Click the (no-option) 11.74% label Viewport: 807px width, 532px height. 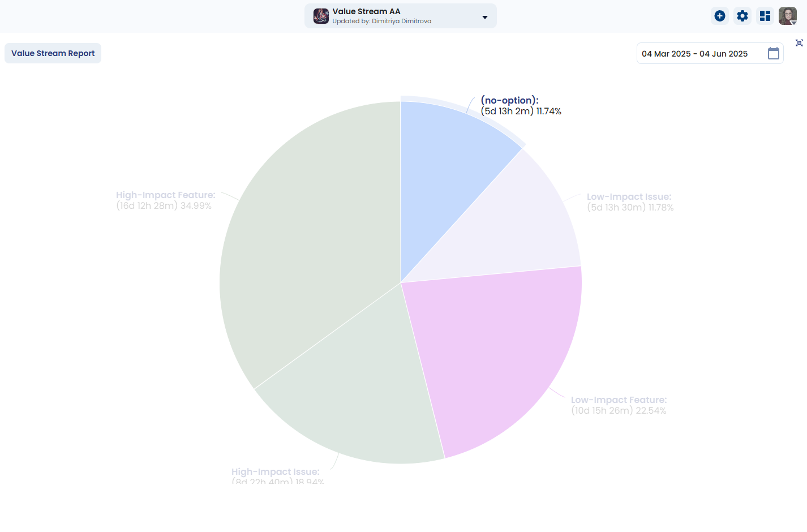(520, 106)
